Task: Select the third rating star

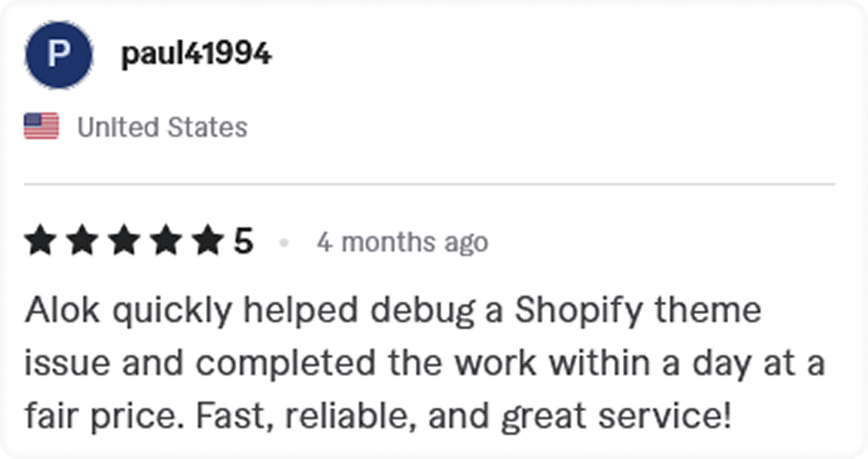Action: tap(123, 242)
